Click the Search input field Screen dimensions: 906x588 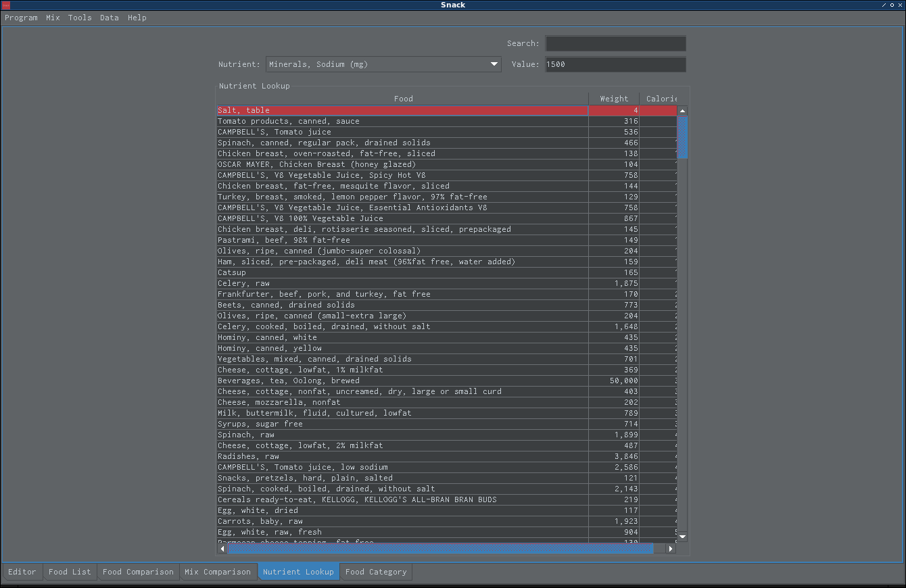[616, 43]
